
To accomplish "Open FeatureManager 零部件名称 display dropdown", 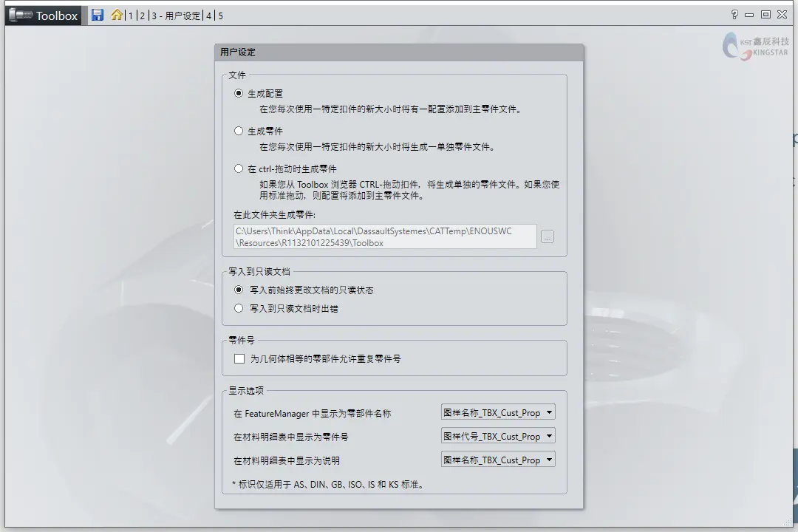I will (498, 412).
